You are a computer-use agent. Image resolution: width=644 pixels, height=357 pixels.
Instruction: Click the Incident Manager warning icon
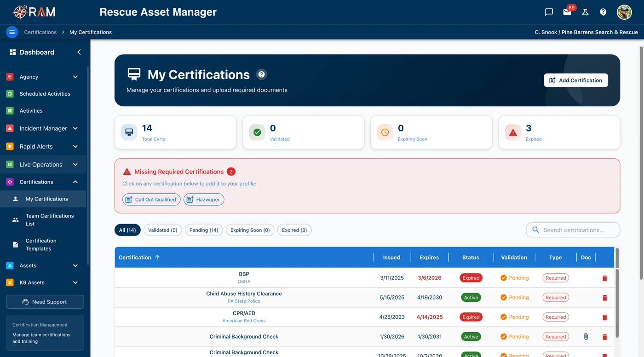(10, 128)
